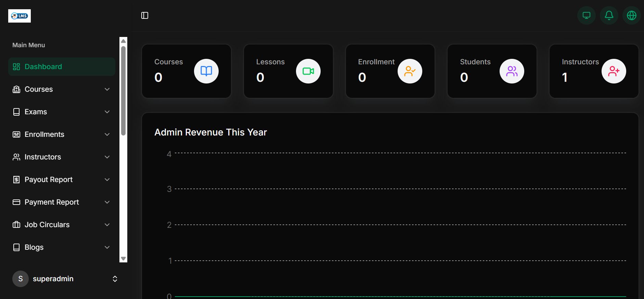Screen dimensions: 644x299
Task: Expand the Exams menu chevron
Action: click(107, 112)
